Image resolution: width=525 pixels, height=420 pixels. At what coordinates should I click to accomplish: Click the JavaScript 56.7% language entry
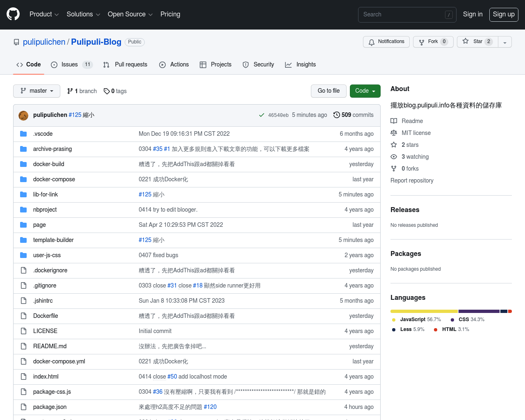click(x=416, y=320)
